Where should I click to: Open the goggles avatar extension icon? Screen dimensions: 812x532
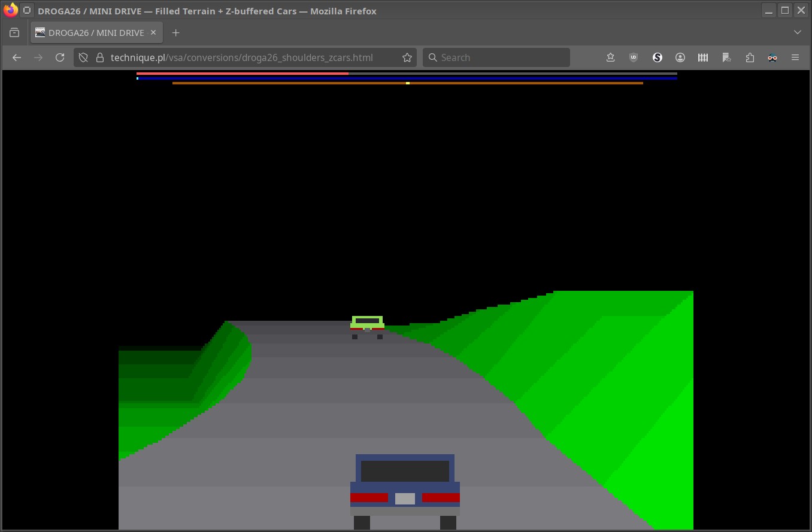tap(772, 57)
